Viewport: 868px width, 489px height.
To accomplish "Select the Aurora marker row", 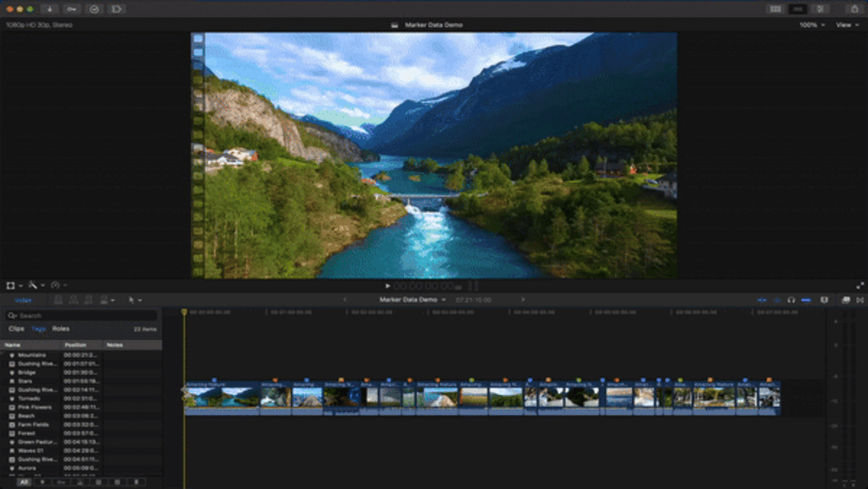I will (x=80, y=468).
